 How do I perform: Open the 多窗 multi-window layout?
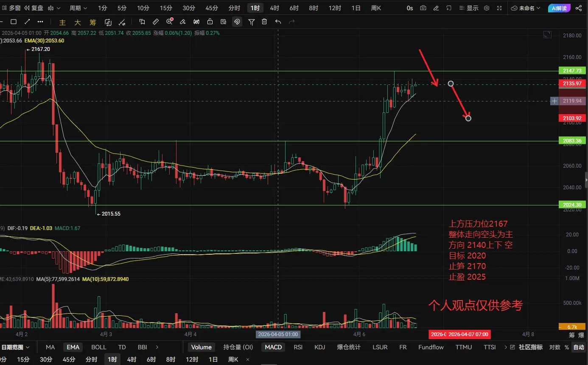click(x=11, y=8)
